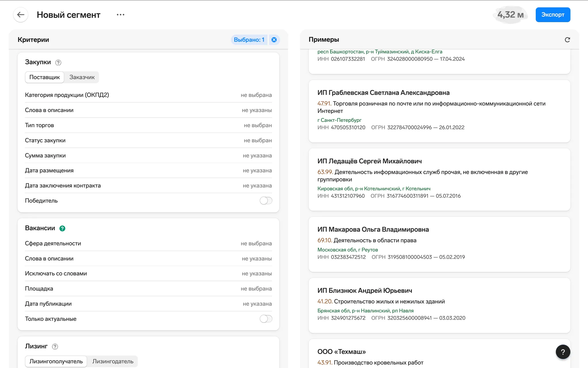588x368 pixels.
Task: Open ООО «Техмаш» card
Action: pos(439,354)
